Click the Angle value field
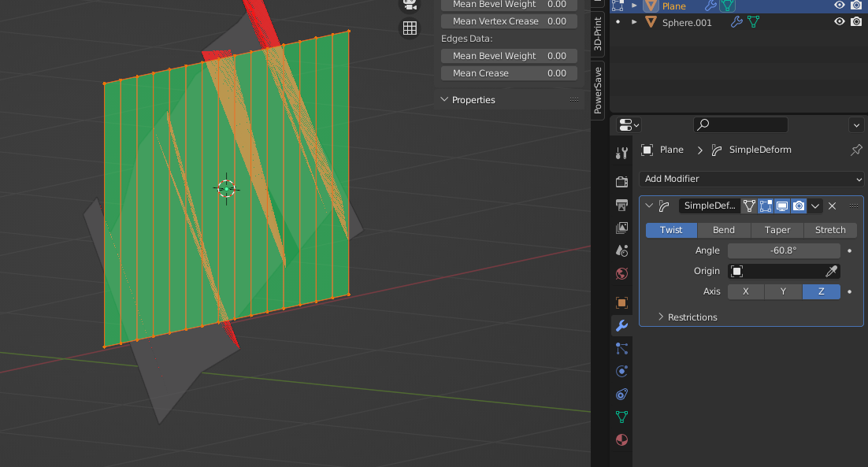 783,250
